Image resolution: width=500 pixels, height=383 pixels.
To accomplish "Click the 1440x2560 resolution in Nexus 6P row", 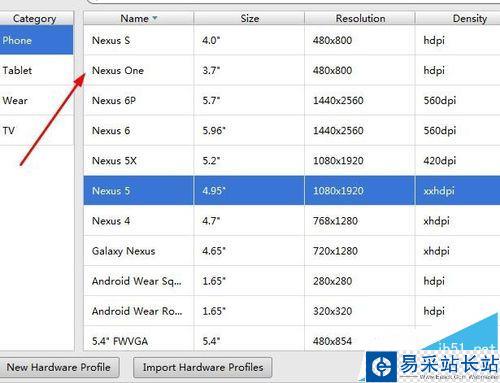I will click(360, 100).
